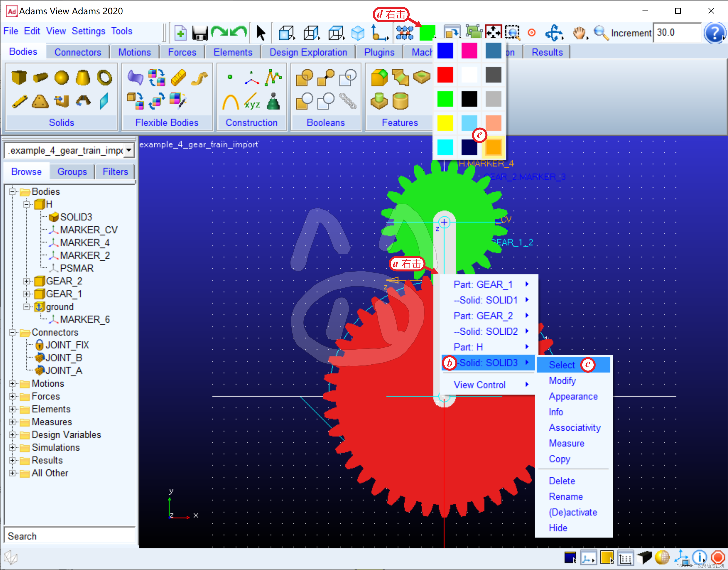The width and height of the screenshot is (728, 570).
Task: Open the Design Exploration tab
Action: (308, 52)
